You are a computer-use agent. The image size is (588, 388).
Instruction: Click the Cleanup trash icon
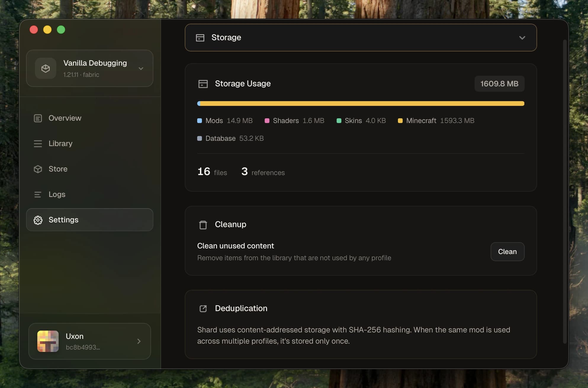[x=203, y=225]
